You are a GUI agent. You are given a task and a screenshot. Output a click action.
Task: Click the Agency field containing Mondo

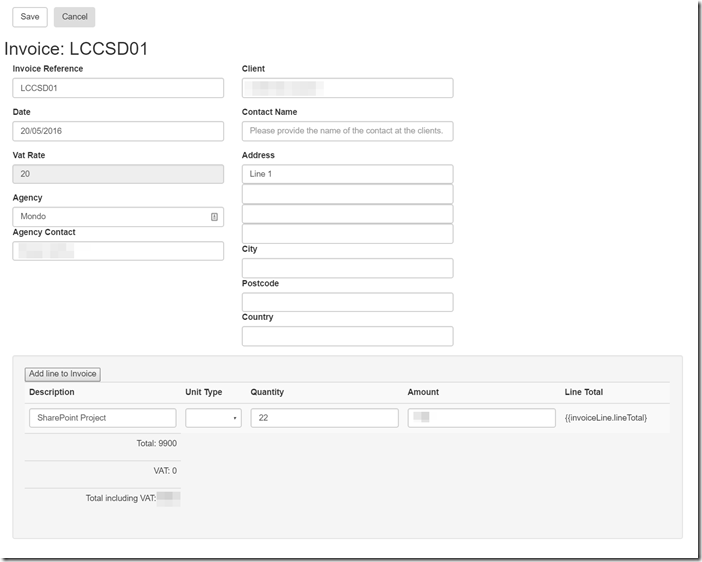click(110, 217)
